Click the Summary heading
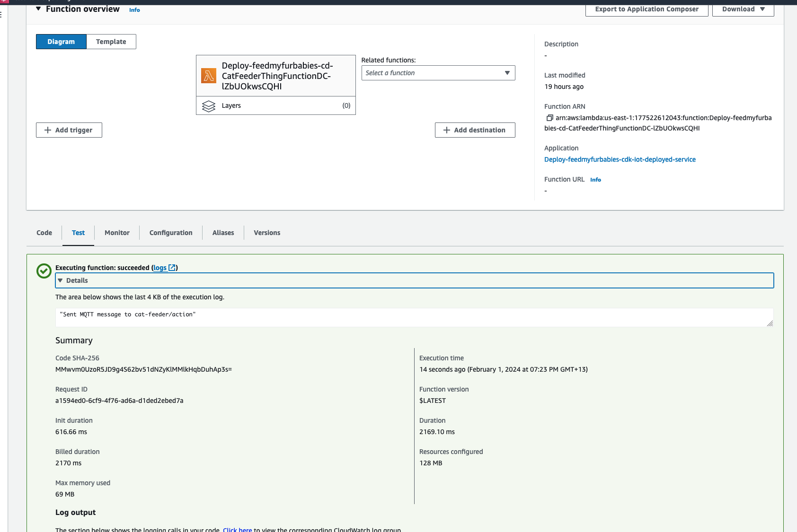The width and height of the screenshot is (797, 532). pos(74,340)
